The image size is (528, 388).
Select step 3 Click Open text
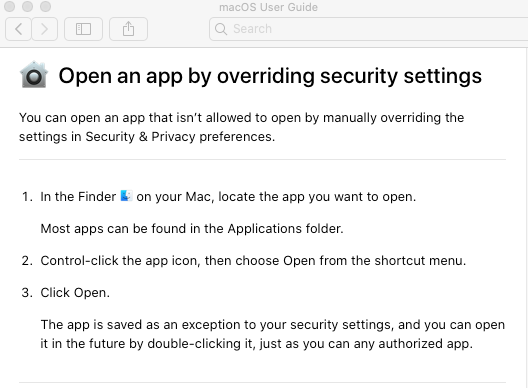(75, 293)
